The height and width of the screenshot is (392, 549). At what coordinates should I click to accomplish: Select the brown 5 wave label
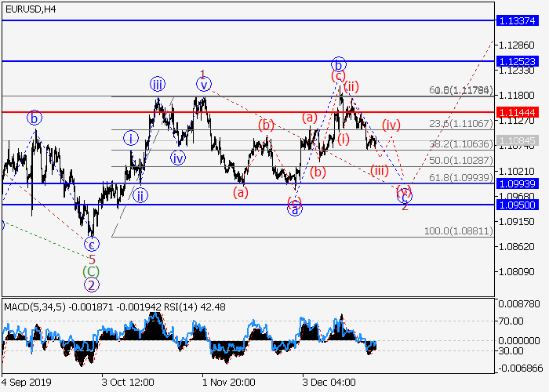[92, 258]
